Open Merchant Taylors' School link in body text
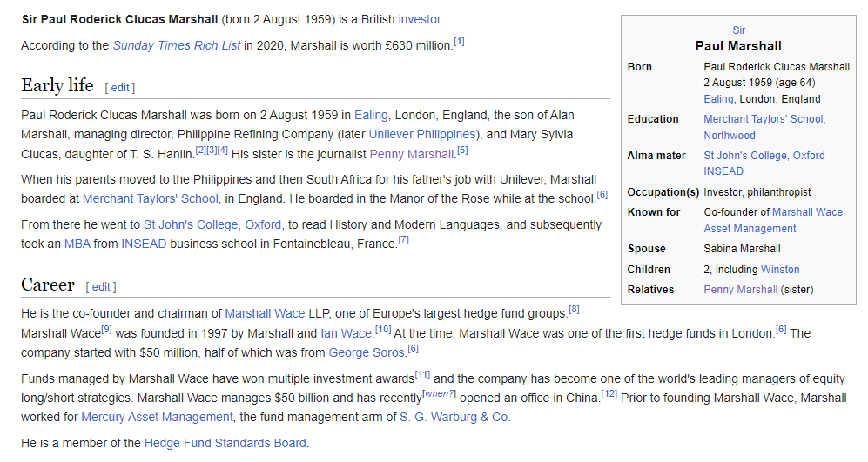868x462 pixels. pos(151,198)
